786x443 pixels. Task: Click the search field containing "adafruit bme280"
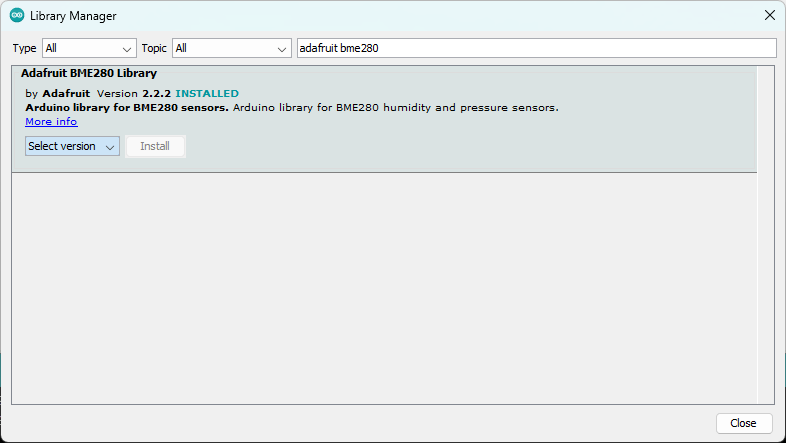536,48
